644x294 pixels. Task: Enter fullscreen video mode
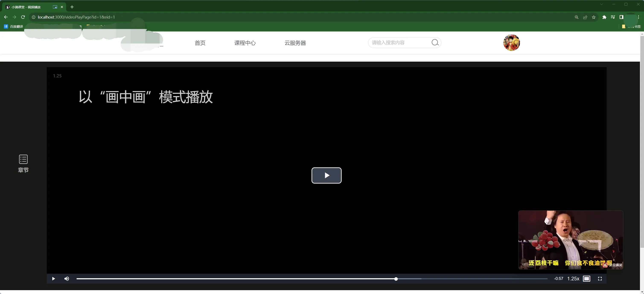point(600,278)
